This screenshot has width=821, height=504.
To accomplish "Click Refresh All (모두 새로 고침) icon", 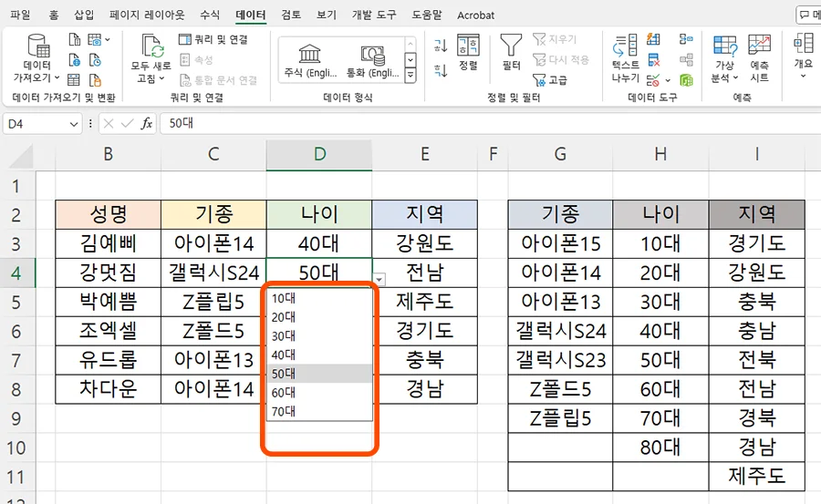I will (151, 57).
